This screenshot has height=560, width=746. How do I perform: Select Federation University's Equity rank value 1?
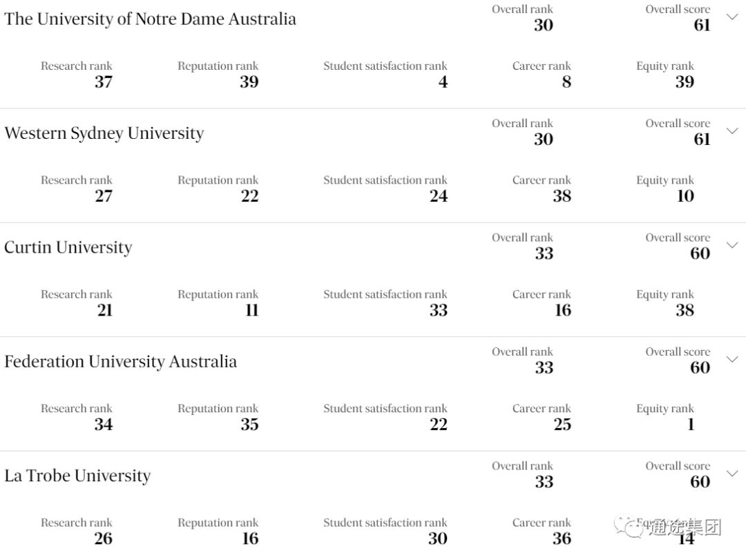click(x=691, y=425)
